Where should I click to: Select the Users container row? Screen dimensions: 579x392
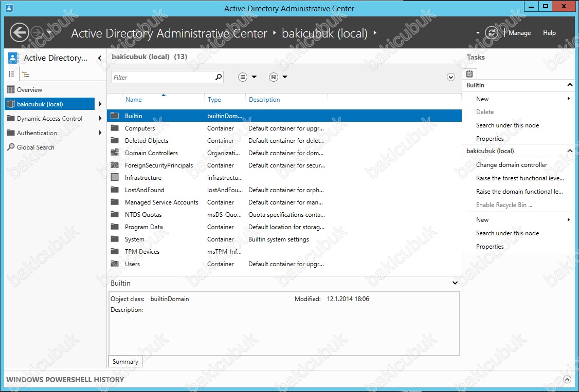pos(284,264)
